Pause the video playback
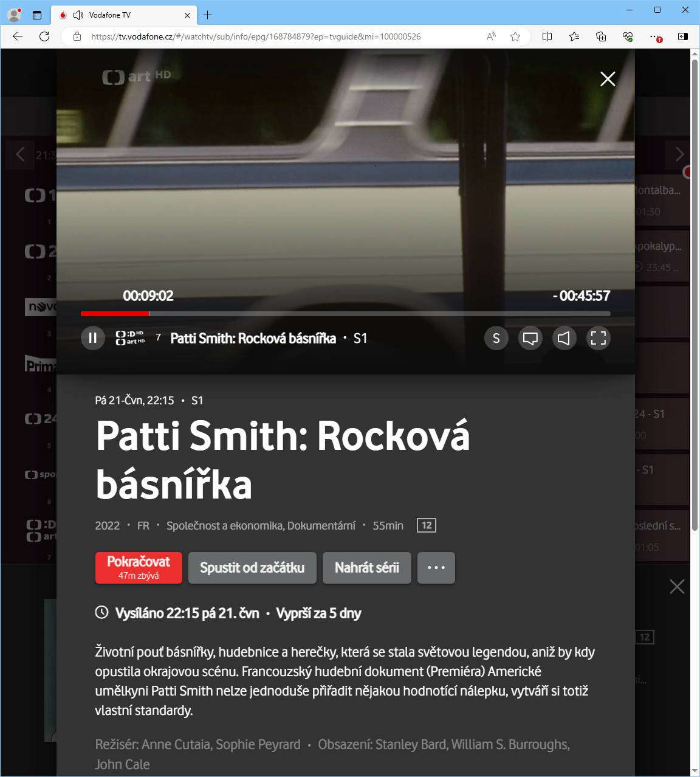The height and width of the screenshot is (777, 700). [93, 338]
